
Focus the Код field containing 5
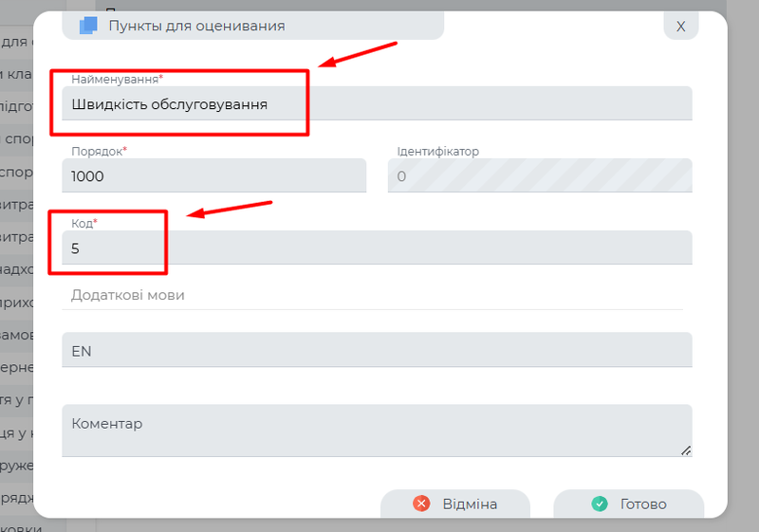click(x=377, y=248)
